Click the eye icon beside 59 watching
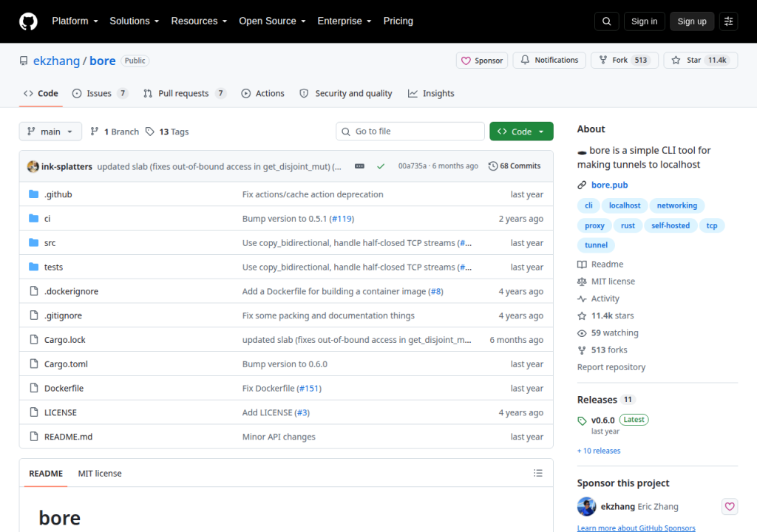 582,333
